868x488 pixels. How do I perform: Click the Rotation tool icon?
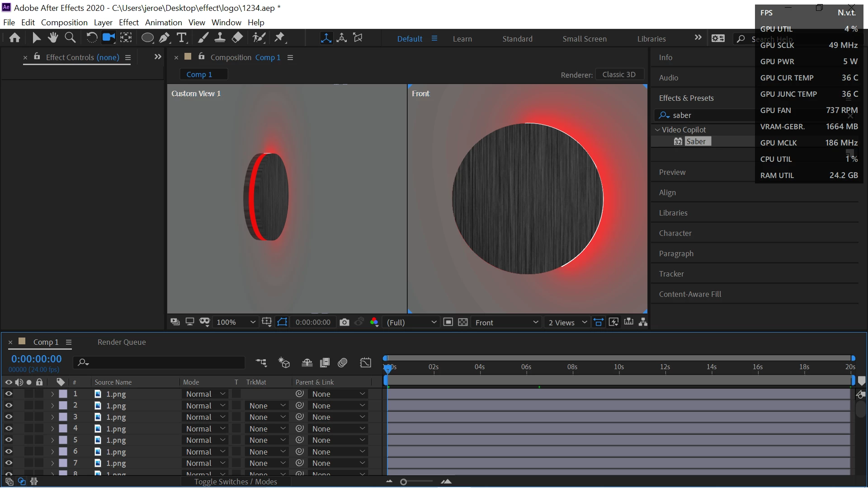point(91,38)
